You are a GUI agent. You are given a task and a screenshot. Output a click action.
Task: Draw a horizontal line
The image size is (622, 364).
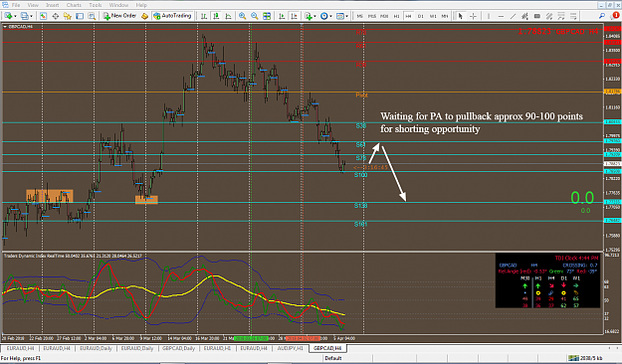pyautogui.click(x=501, y=16)
